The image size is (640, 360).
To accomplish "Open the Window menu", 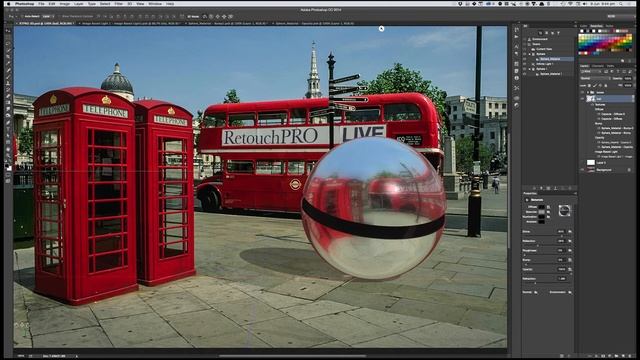I will click(155, 4).
